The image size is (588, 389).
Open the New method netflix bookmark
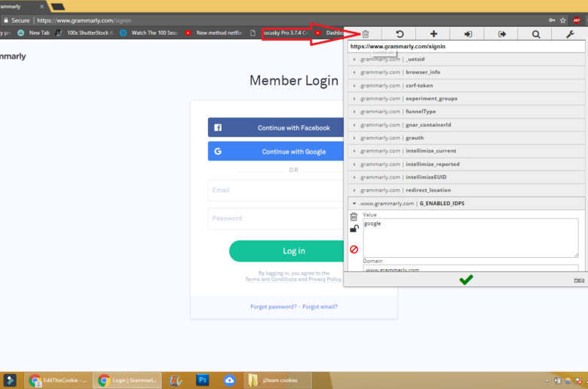tap(214, 33)
